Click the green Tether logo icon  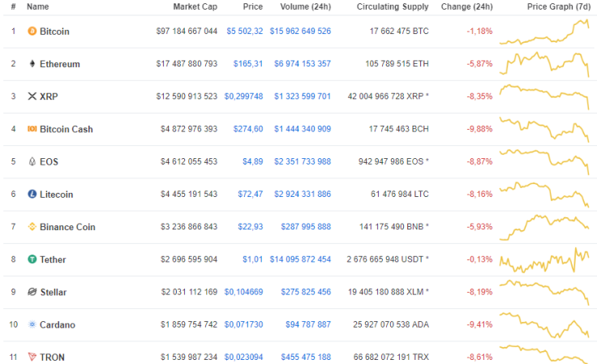point(32,259)
